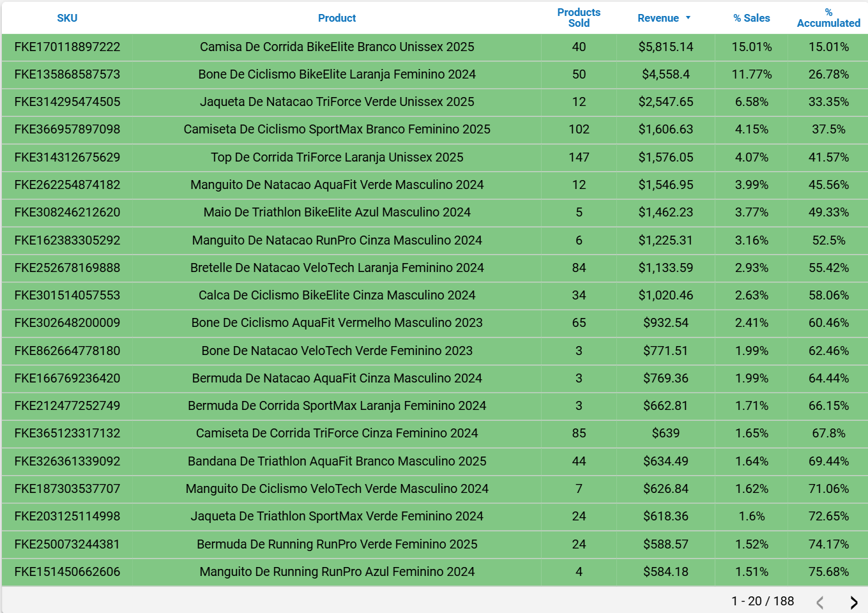Sort by % Sales column header
Screen dimensions: 868x613
click(751, 18)
